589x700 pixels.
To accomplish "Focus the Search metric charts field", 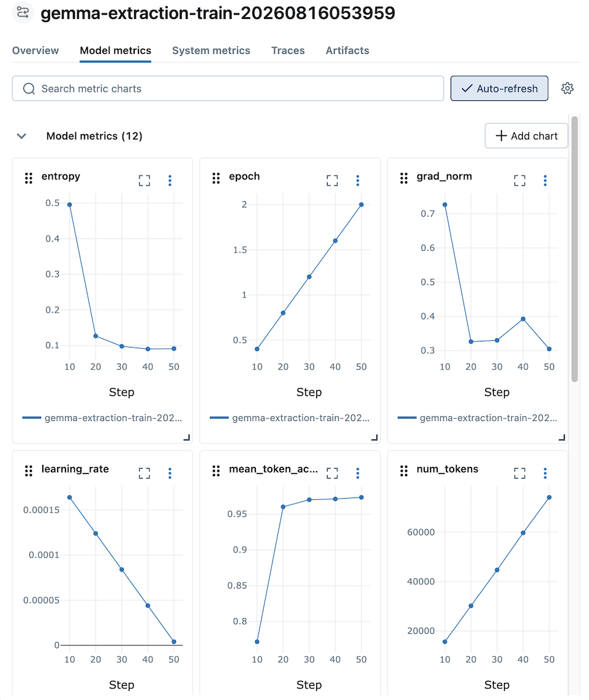I will (228, 88).
